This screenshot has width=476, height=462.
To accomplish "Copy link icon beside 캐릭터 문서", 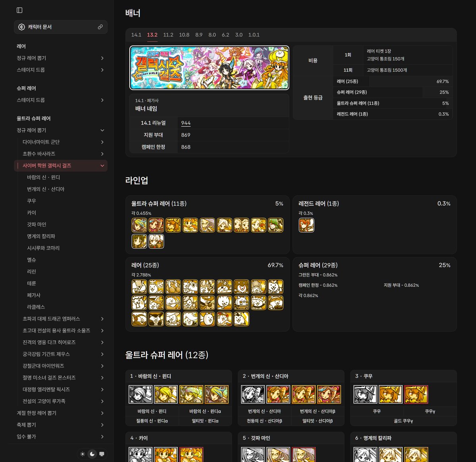I will pyautogui.click(x=100, y=27).
